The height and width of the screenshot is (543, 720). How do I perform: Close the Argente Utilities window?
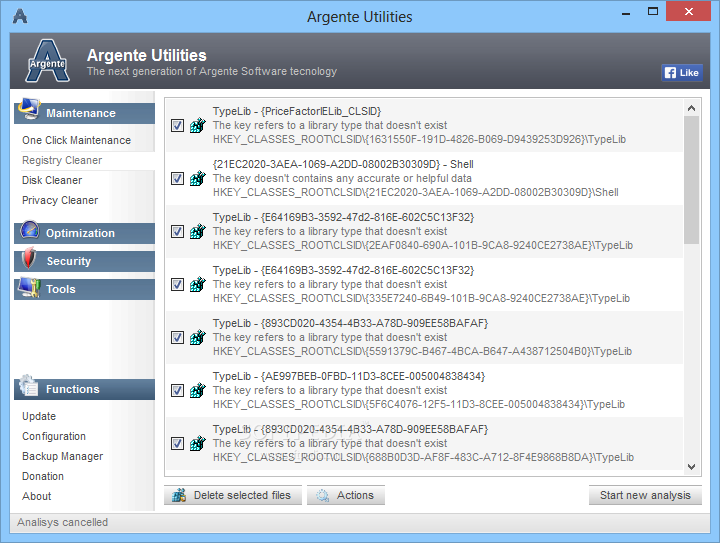[x=688, y=11]
